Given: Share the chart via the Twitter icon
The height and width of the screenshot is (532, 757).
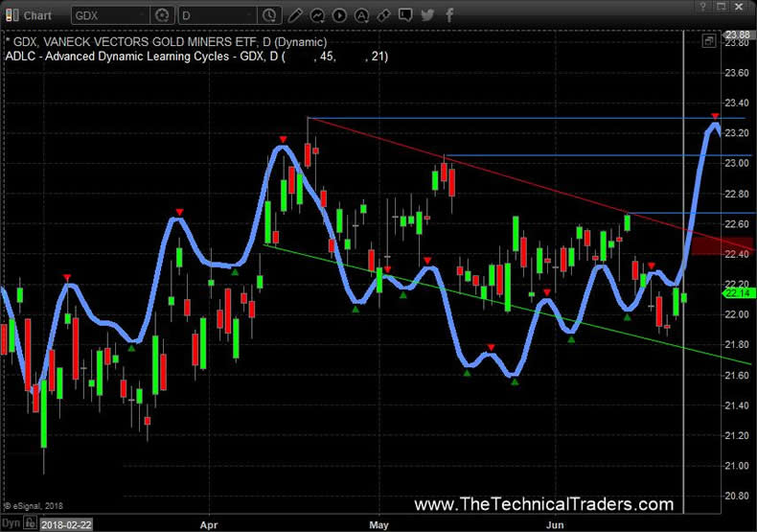Looking at the screenshot, I should 427,15.
